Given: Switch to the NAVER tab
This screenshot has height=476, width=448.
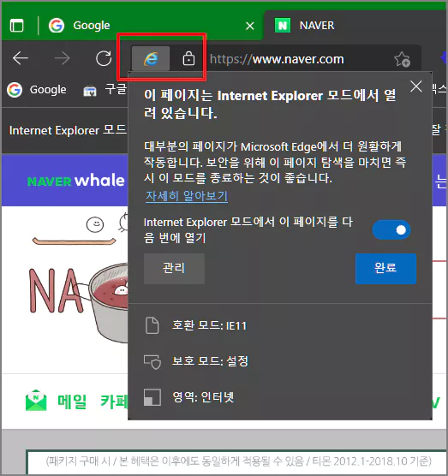Looking at the screenshot, I should [355, 26].
